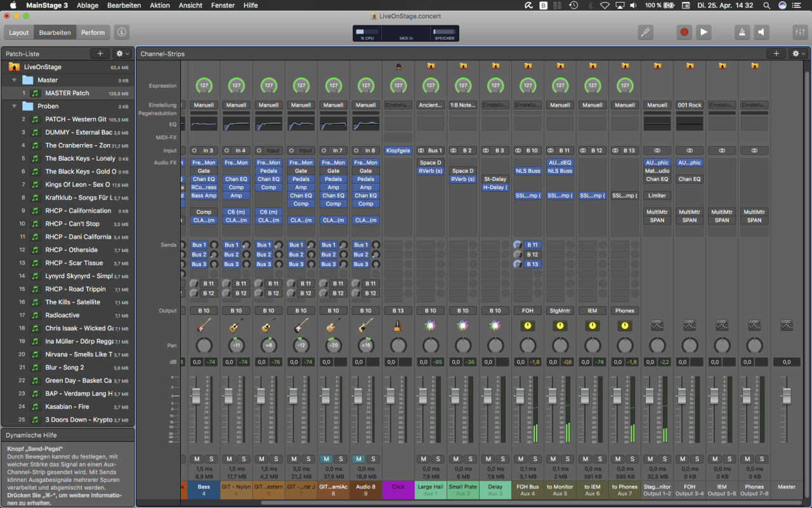Click the Master channel volume fader
812x508 pixels.
click(x=787, y=396)
